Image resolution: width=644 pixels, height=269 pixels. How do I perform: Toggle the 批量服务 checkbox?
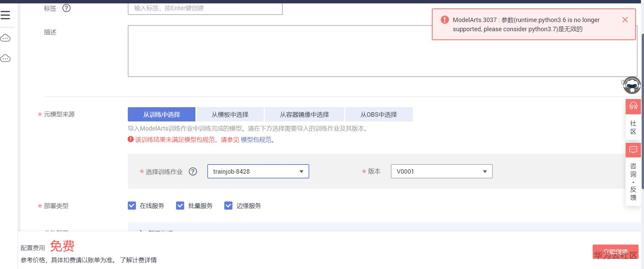(x=180, y=206)
